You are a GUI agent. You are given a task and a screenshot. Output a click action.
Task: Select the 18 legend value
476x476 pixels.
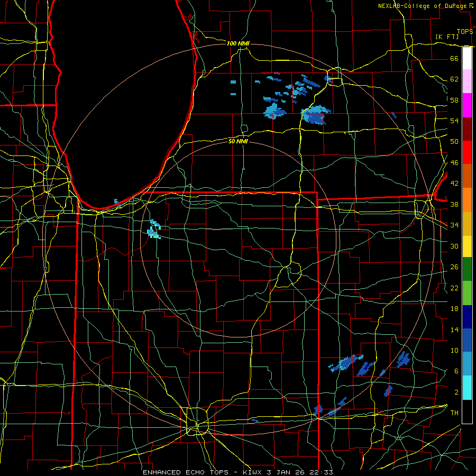[454, 309]
